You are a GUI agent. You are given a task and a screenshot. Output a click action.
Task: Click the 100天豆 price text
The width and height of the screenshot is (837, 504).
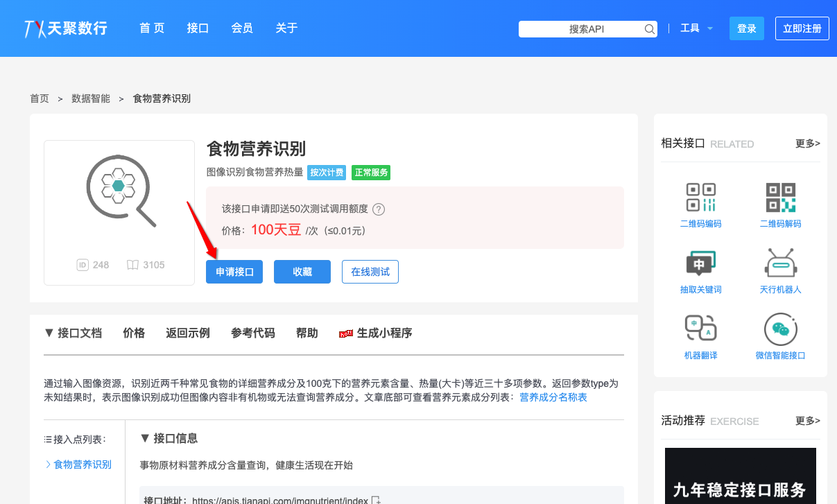tap(276, 229)
